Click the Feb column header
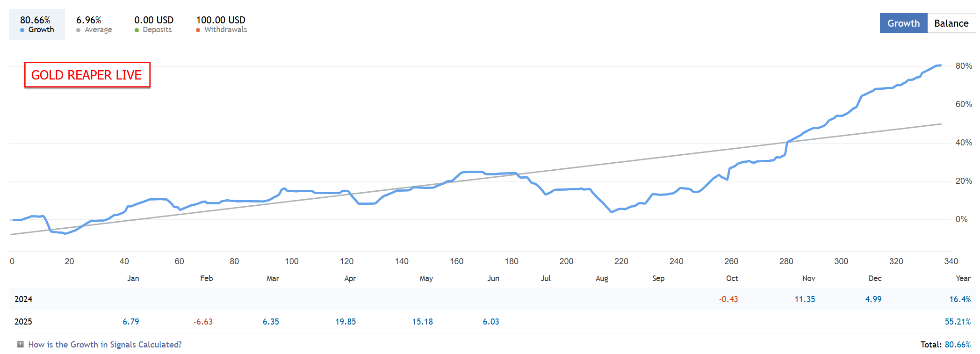 [x=207, y=278]
